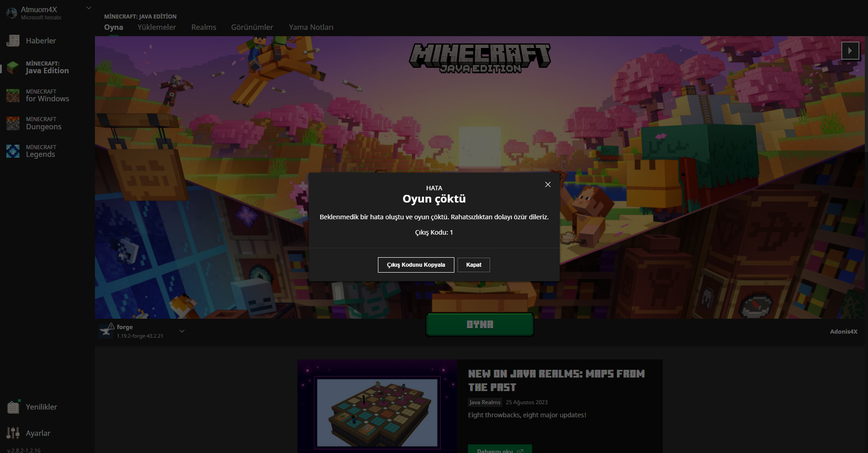The height and width of the screenshot is (453, 868).
Task: Open the Haberler news icon
Action: click(x=13, y=41)
